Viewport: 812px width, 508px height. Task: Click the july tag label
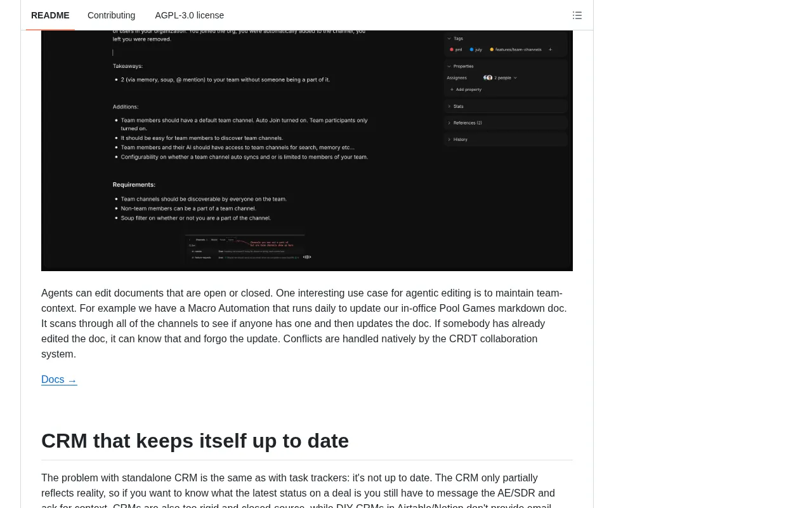point(478,50)
